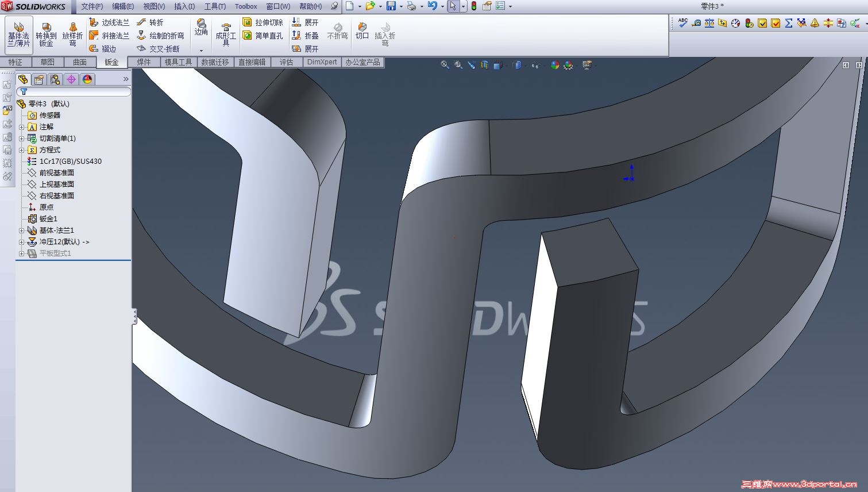The height and width of the screenshot is (492, 868).
Task: Click the 不折弯 no bends tool
Action: [x=337, y=31]
